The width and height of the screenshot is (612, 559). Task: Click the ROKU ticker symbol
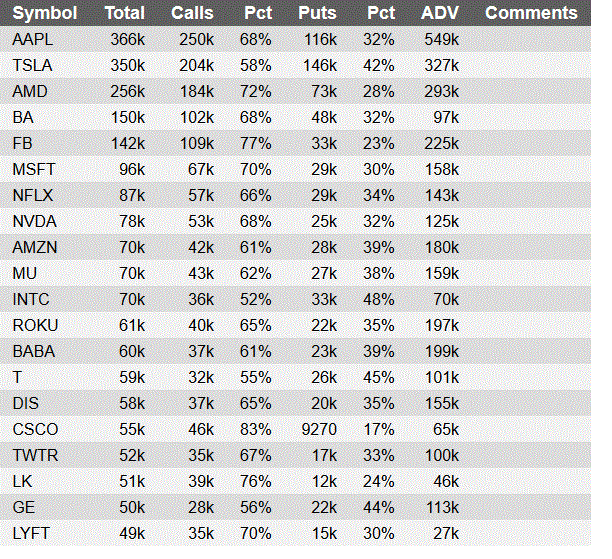click(35, 325)
